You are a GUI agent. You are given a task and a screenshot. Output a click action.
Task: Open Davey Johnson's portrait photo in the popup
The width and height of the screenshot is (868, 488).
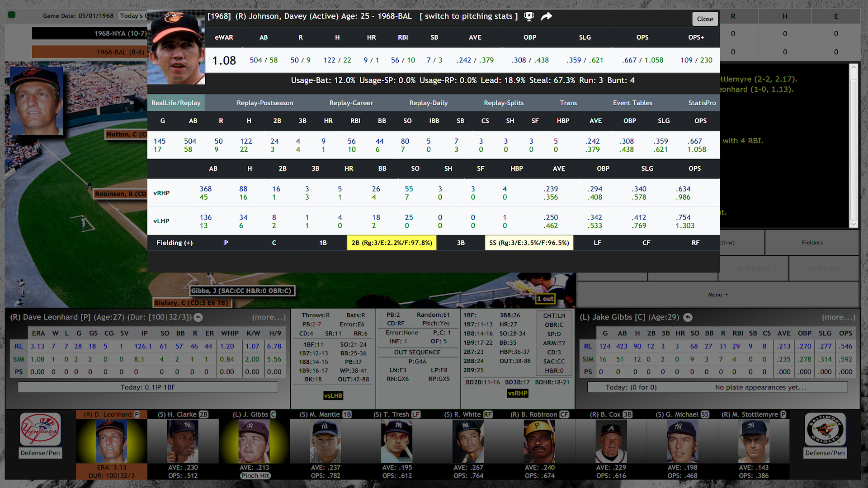click(x=176, y=45)
